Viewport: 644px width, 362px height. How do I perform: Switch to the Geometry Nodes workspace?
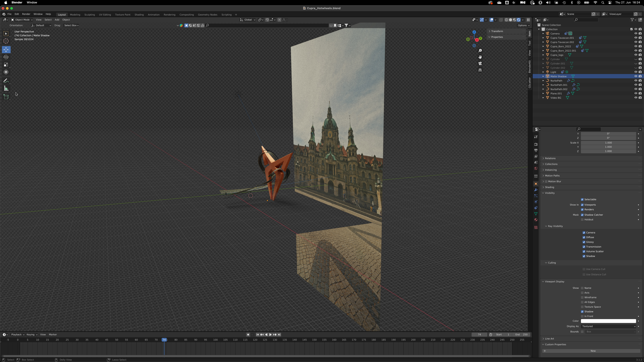[207, 15]
